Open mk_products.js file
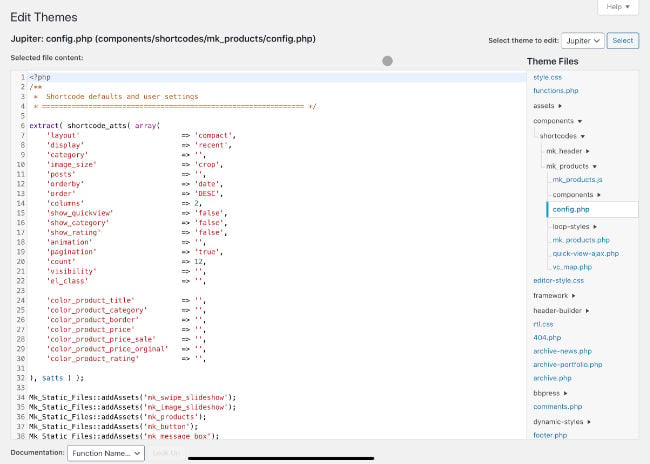Image resolution: width=650 pixels, height=464 pixels. point(577,180)
